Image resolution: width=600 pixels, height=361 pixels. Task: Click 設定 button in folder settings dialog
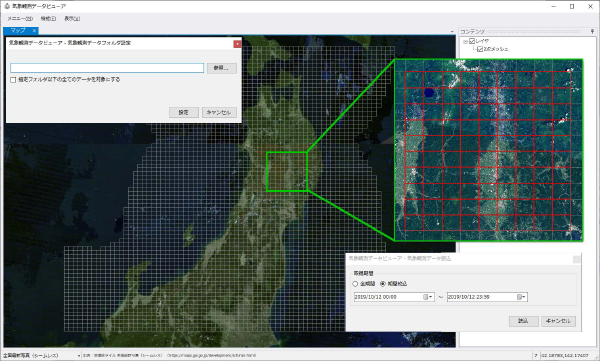click(184, 112)
